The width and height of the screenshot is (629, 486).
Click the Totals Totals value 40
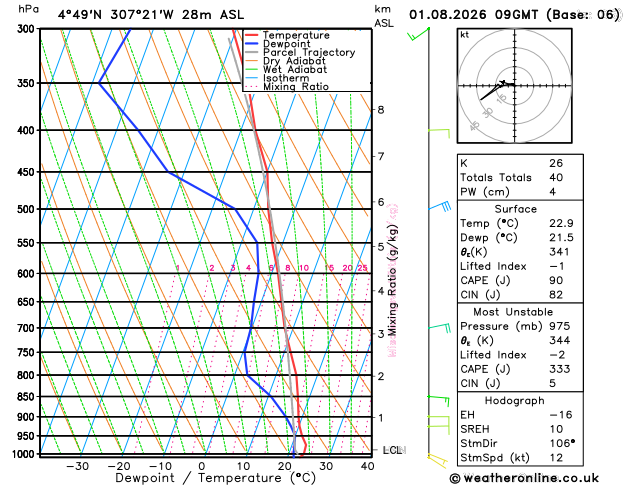[556, 177]
